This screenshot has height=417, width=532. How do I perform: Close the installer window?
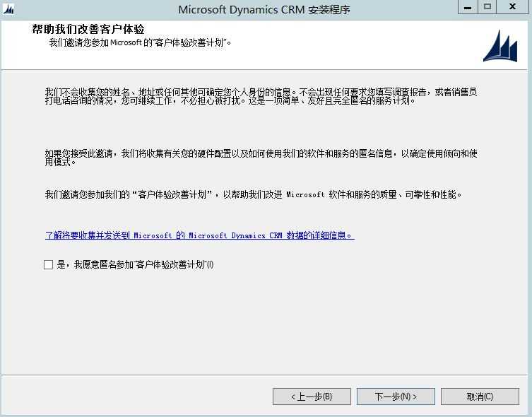[512, 7]
